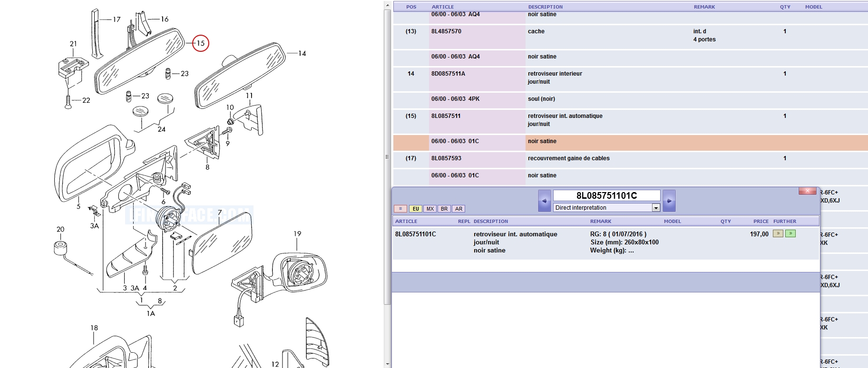Viewport: 868px width, 368px height.
Task: Click the pink list icon button
Action: pyautogui.click(x=400, y=209)
